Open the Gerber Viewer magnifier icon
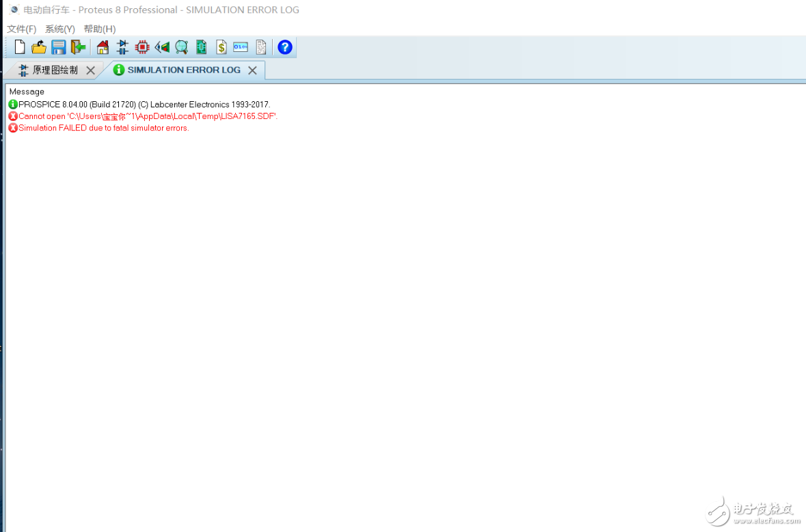This screenshot has width=806, height=532. click(181, 47)
